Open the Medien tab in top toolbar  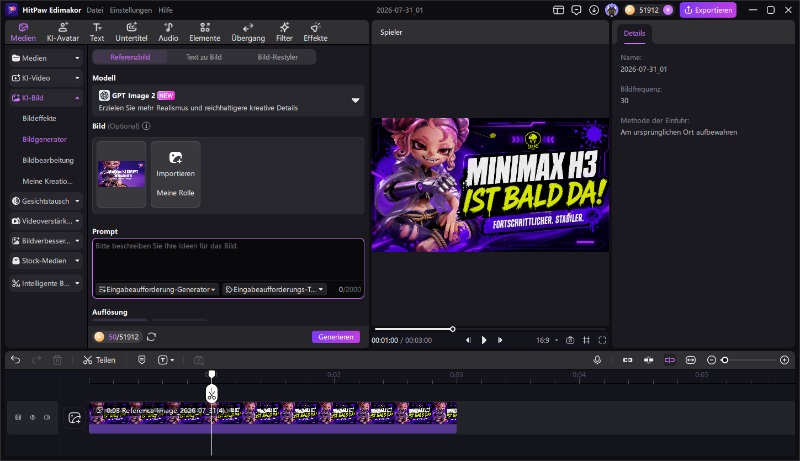pos(23,32)
